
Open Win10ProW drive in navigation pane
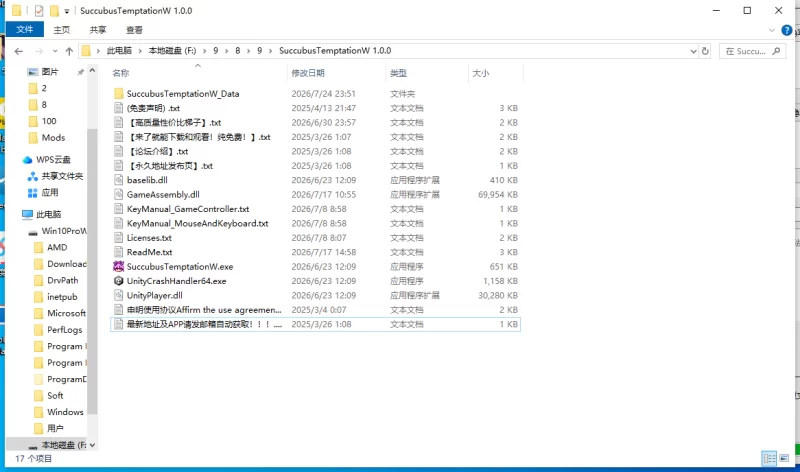(64, 231)
